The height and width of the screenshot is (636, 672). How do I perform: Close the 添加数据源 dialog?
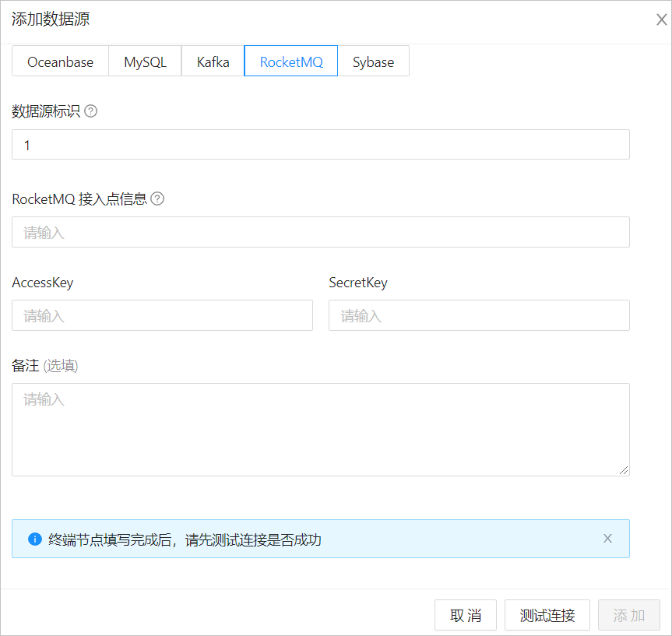click(661, 19)
